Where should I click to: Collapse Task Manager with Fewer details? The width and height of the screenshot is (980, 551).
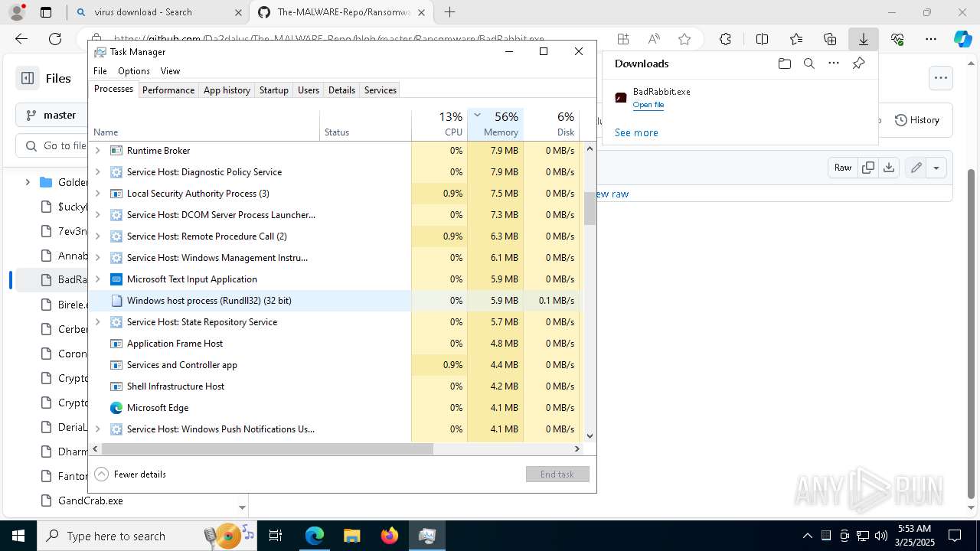130,474
